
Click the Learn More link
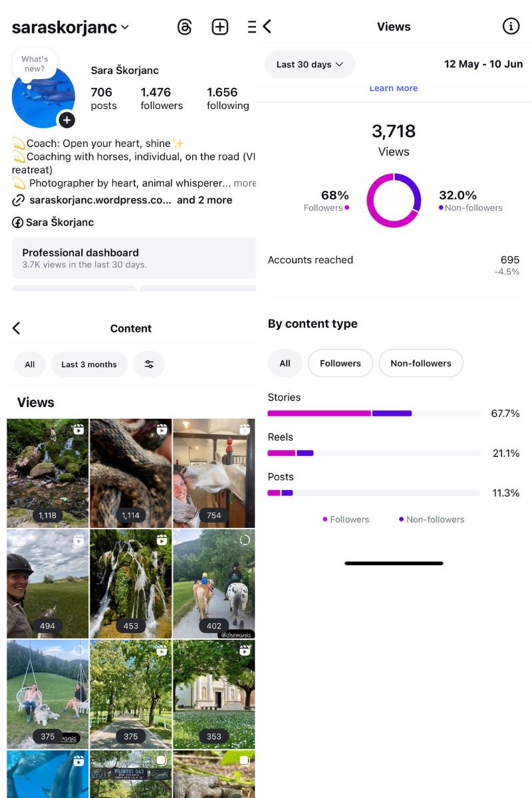click(394, 88)
